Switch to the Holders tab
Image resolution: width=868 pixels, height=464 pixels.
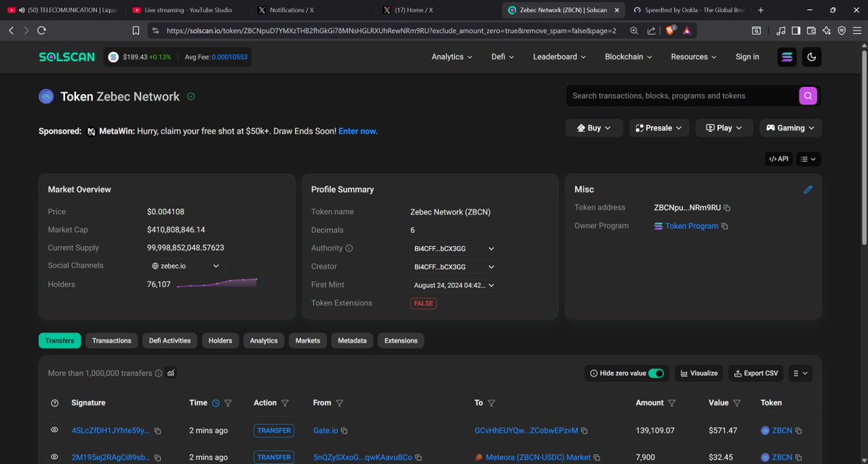pyautogui.click(x=221, y=341)
